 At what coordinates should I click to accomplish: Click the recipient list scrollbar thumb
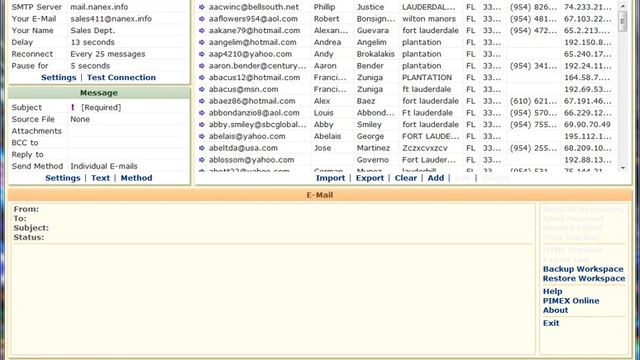click(622, 21)
